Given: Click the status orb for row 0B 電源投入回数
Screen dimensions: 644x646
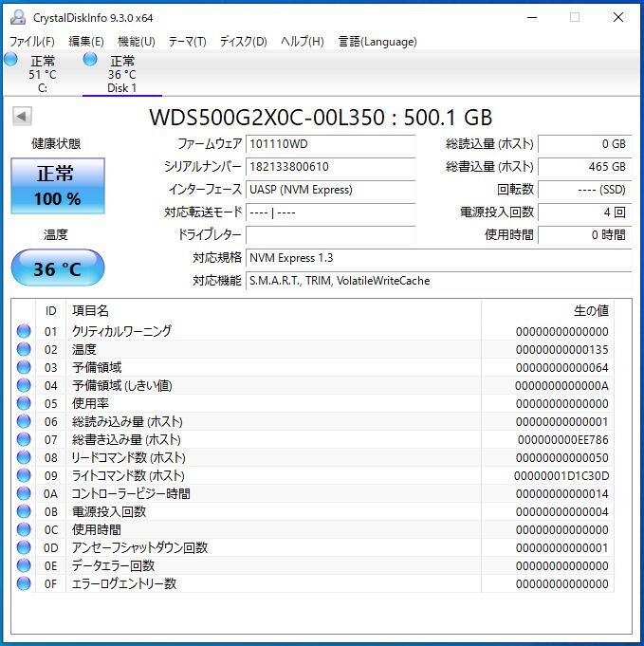Looking at the screenshot, I should tap(24, 511).
